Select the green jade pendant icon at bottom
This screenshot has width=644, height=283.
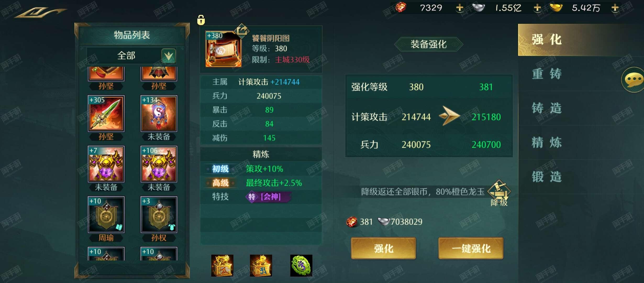click(x=301, y=266)
